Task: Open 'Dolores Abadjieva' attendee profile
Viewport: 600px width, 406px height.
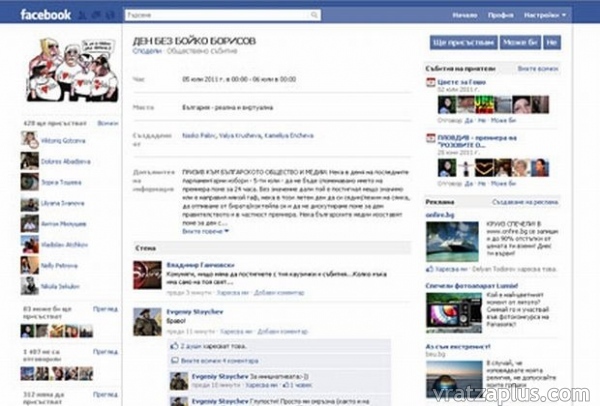Action: click(x=65, y=161)
